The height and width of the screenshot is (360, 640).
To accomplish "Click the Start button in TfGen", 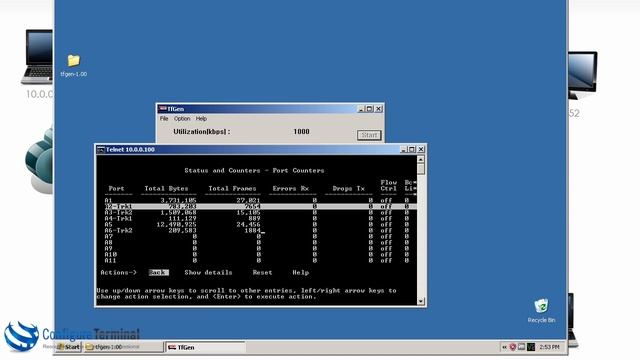I will [x=369, y=135].
